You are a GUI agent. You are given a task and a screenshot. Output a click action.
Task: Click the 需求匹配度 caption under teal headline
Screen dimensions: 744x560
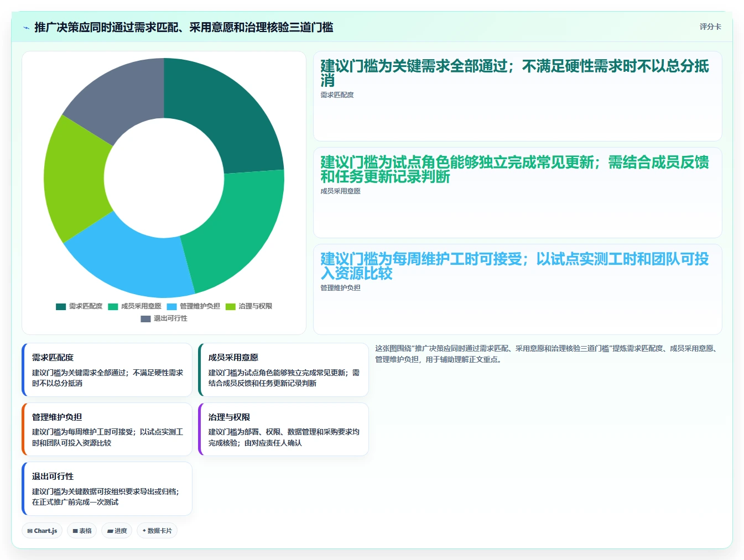(337, 95)
